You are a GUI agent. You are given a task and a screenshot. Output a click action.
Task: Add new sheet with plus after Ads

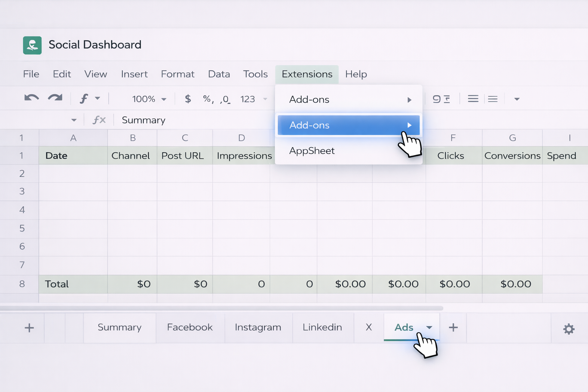(x=453, y=327)
